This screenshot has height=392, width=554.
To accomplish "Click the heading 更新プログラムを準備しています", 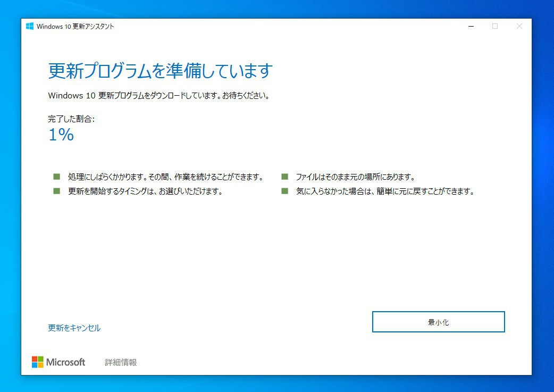I will click(161, 71).
